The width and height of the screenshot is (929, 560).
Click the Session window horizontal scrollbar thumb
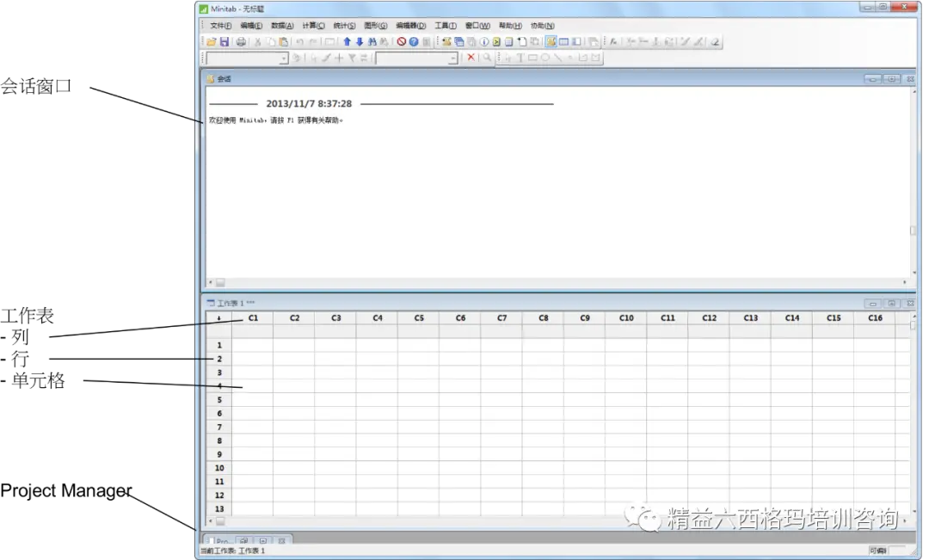pyautogui.click(x=220, y=283)
